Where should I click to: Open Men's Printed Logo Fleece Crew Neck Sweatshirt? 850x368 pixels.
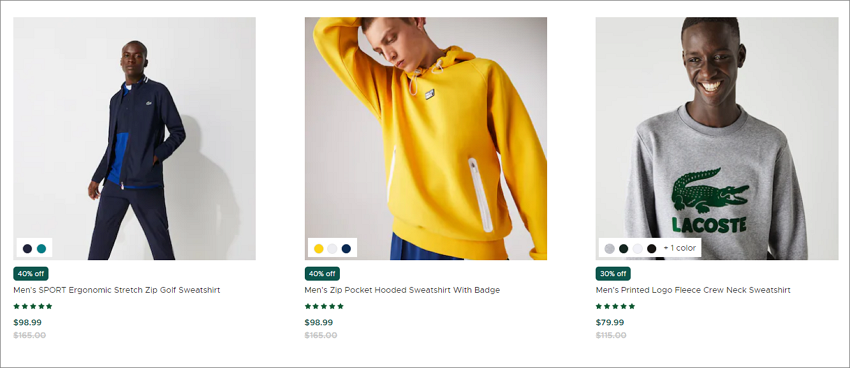click(693, 290)
